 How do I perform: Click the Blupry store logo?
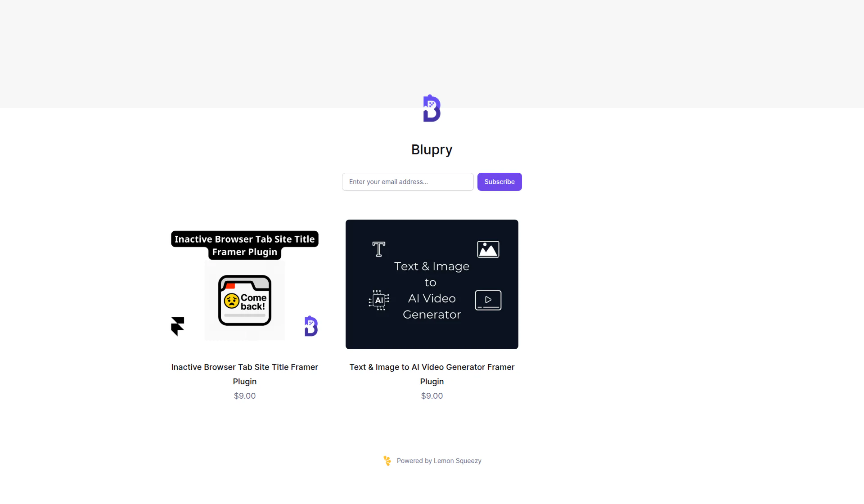[x=432, y=108]
